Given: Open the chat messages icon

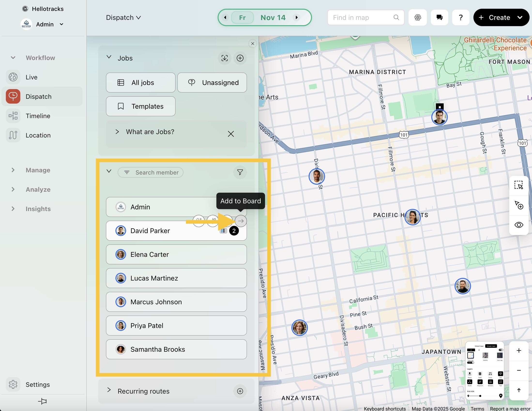Looking at the screenshot, I should click(439, 17).
